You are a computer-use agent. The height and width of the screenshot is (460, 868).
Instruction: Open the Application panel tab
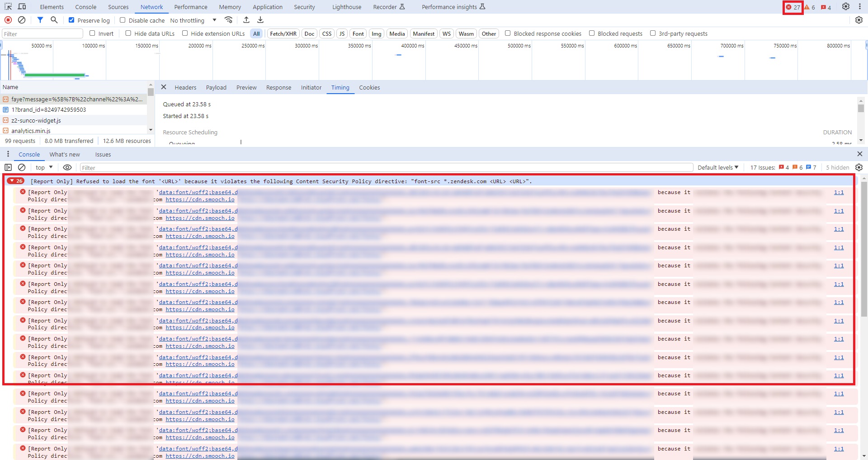(x=267, y=7)
